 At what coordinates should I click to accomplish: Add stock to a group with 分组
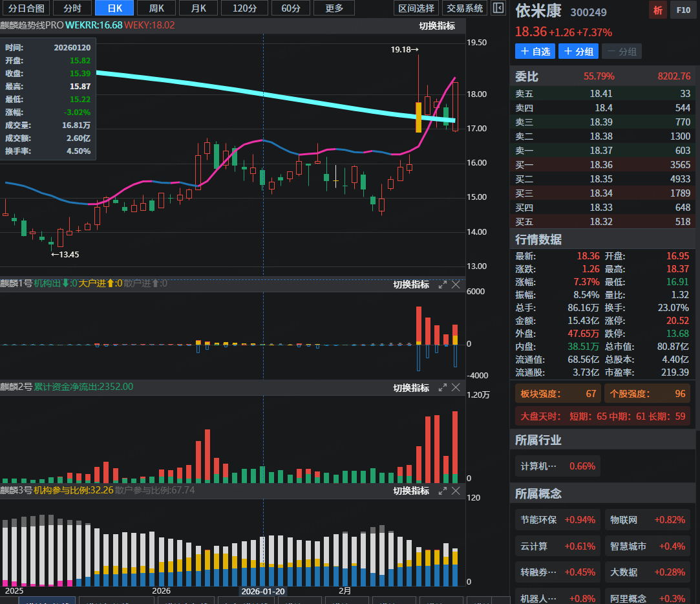coord(578,52)
